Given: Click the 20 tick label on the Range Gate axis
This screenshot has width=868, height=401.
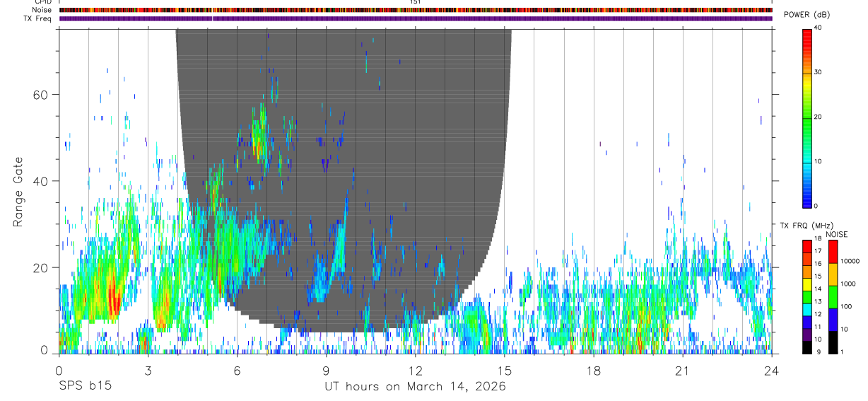Looking at the screenshot, I should (42, 268).
